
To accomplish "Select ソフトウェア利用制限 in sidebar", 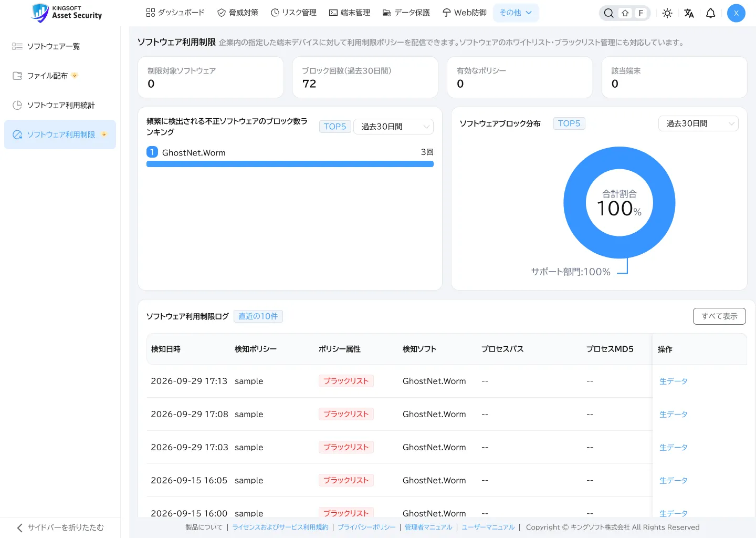I will [x=60, y=134].
